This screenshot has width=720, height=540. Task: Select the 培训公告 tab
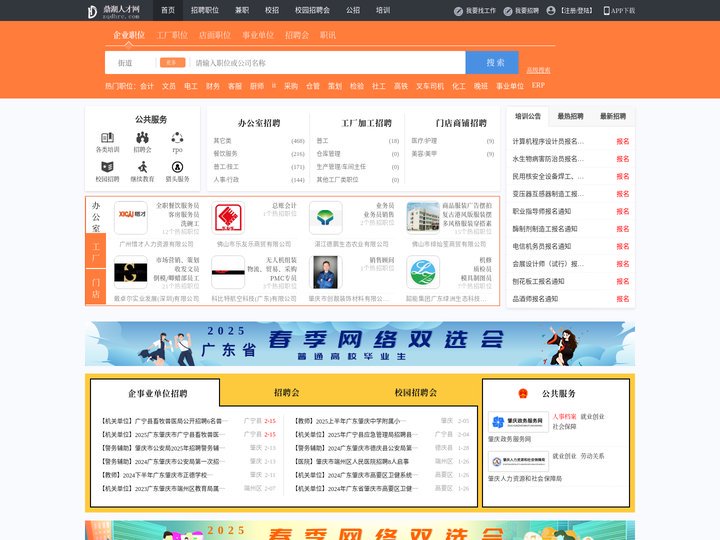tap(528, 116)
